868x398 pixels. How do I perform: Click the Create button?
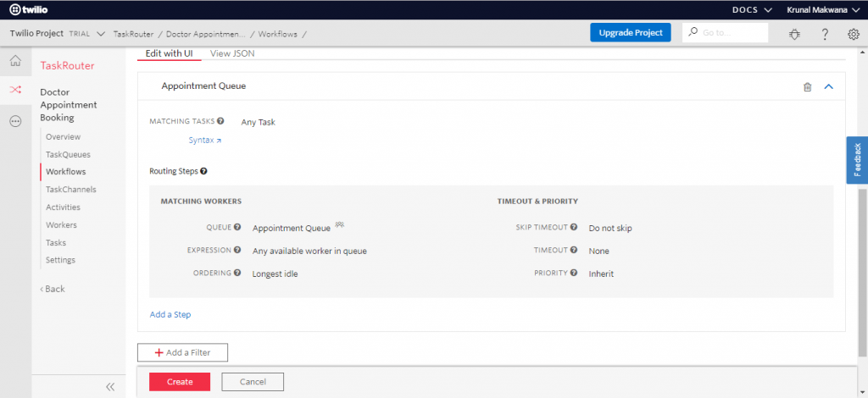(x=180, y=382)
